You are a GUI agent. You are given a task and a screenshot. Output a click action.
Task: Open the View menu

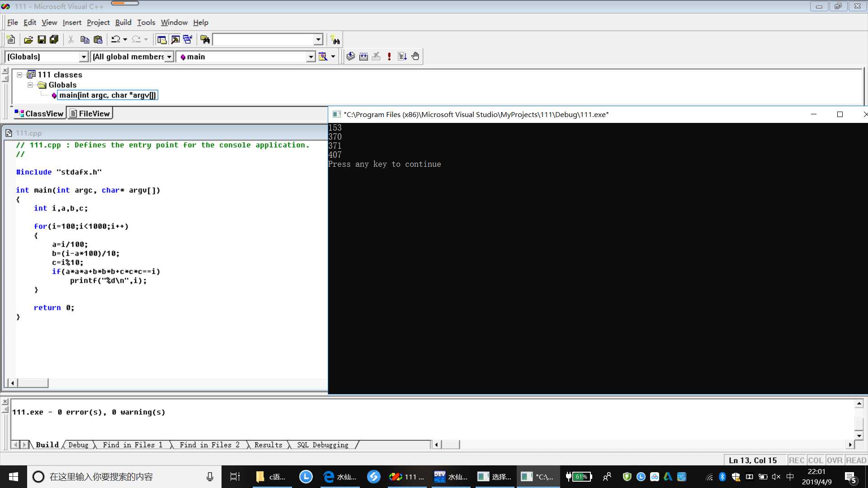pos(49,23)
